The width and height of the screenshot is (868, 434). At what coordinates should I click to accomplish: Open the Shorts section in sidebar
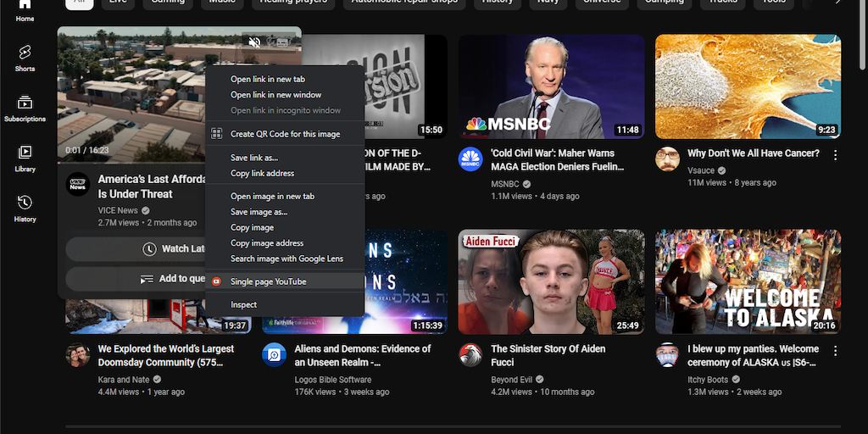click(25, 58)
